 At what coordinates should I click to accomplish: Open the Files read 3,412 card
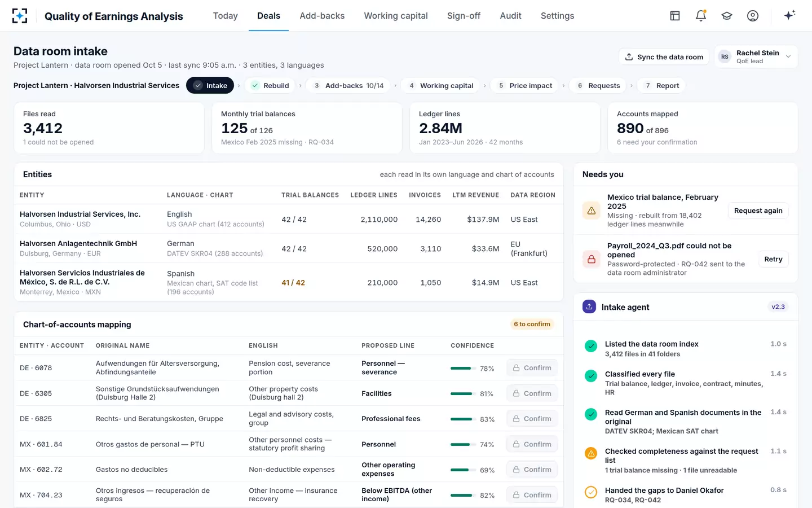tap(109, 128)
